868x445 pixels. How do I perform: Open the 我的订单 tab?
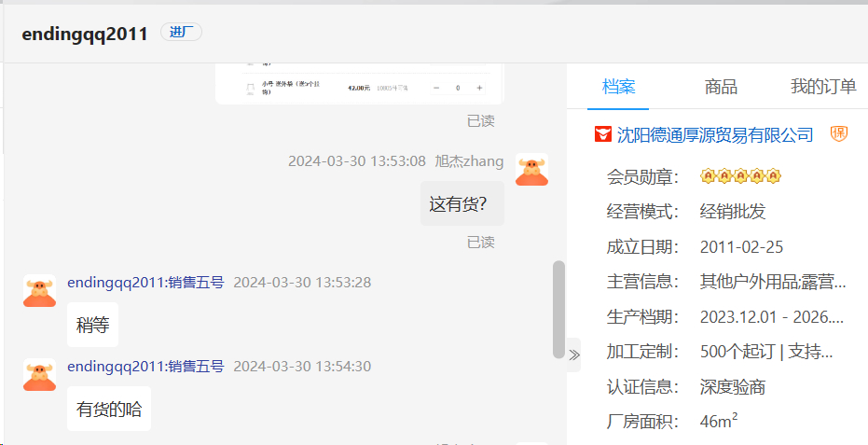pyautogui.click(x=823, y=87)
